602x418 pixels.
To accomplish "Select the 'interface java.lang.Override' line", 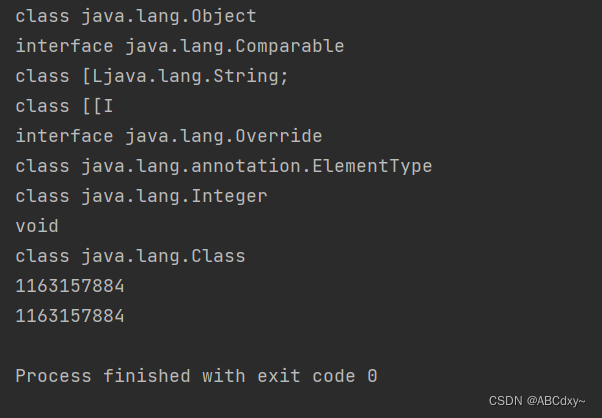I will [x=169, y=137].
